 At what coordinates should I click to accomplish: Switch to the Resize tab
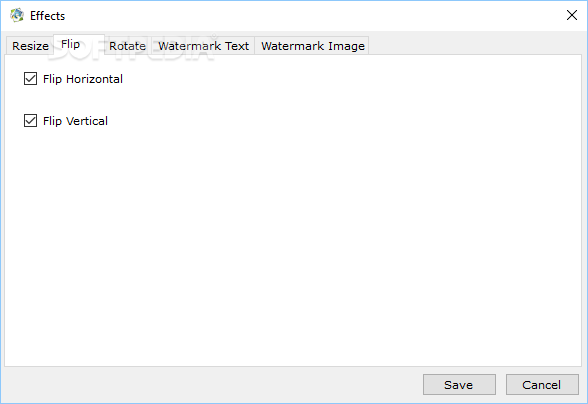coord(30,46)
